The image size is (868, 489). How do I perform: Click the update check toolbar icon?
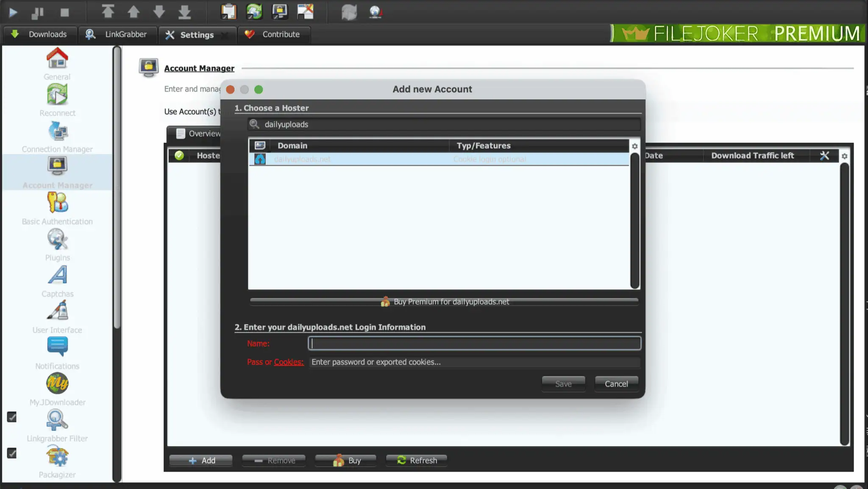click(375, 12)
